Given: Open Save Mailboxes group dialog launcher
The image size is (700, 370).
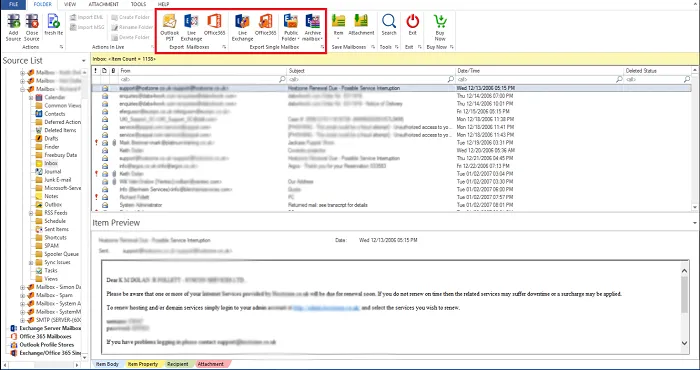Looking at the screenshot, I should (x=373, y=47).
